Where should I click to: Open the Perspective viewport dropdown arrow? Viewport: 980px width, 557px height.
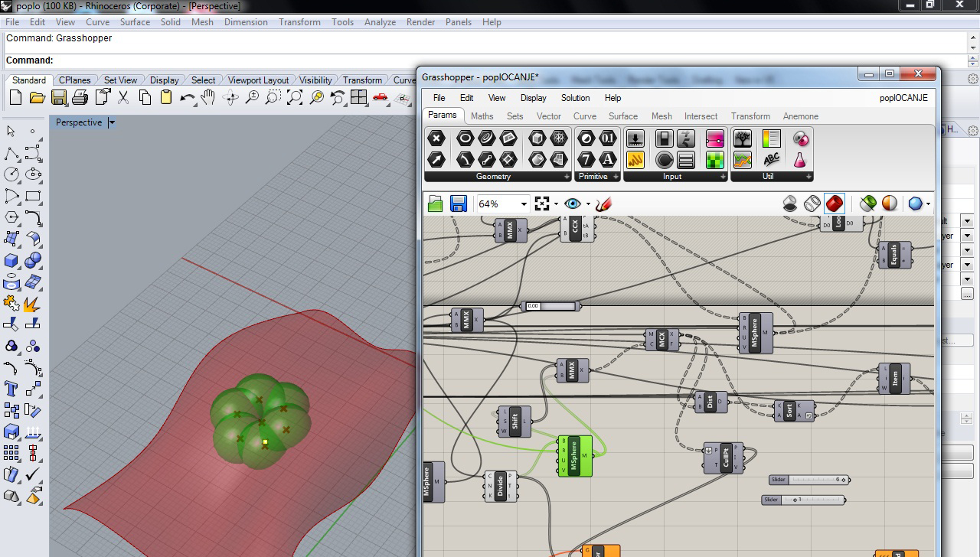pyautogui.click(x=112, y=122)
